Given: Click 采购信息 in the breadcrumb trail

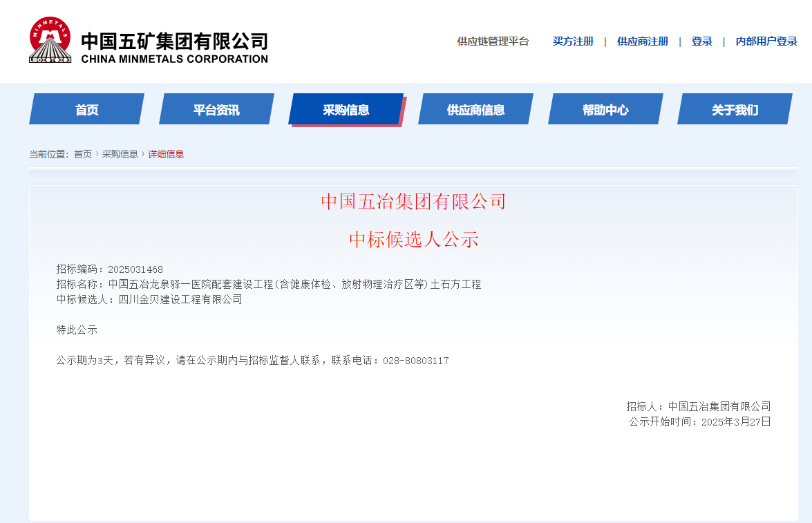Looking at the screenshot, I should pos(120,154).
